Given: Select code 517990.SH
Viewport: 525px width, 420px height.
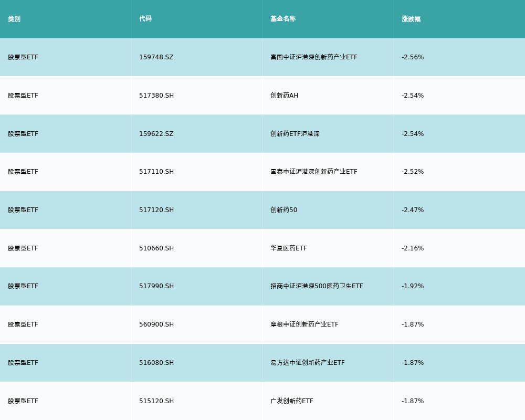Looking at the screenshot, I should click(156, 286).
